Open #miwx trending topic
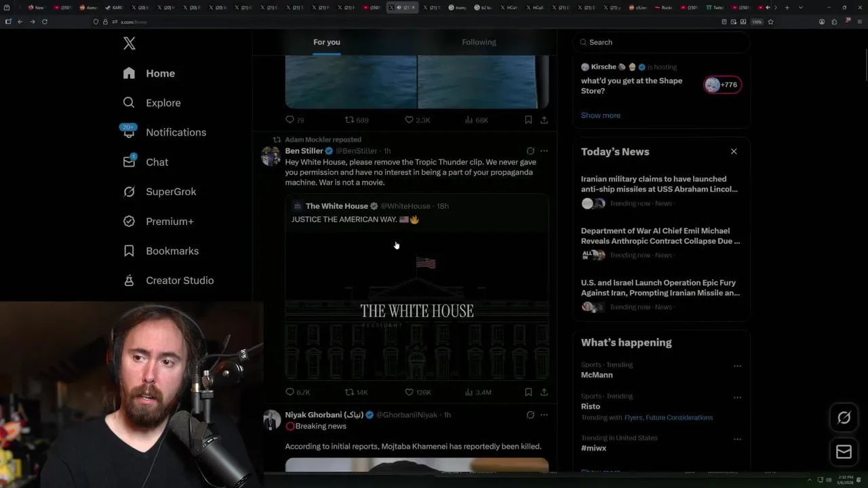This screenshot has height=488, width=868. click(x=593, y=448)
